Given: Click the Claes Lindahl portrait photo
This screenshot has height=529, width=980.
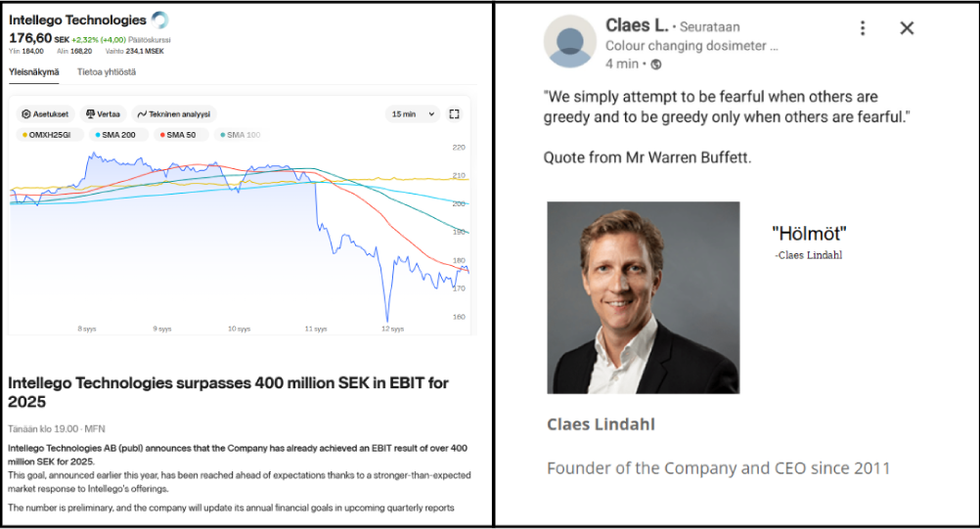Looking at the screenshot, I should tap(643, 297).
